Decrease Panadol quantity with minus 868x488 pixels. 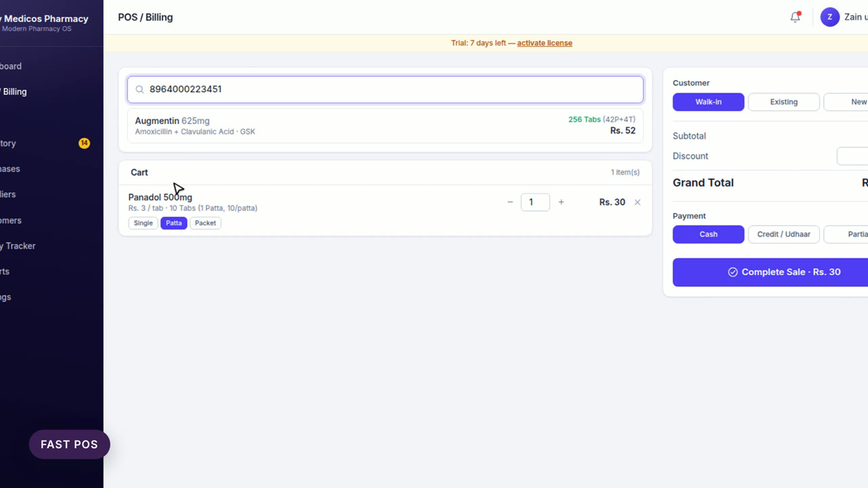pos(510,202)
